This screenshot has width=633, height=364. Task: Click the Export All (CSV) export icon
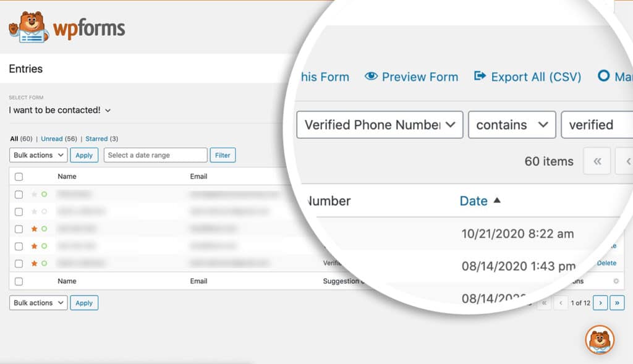pyautogui.click(x=480, y=77)
